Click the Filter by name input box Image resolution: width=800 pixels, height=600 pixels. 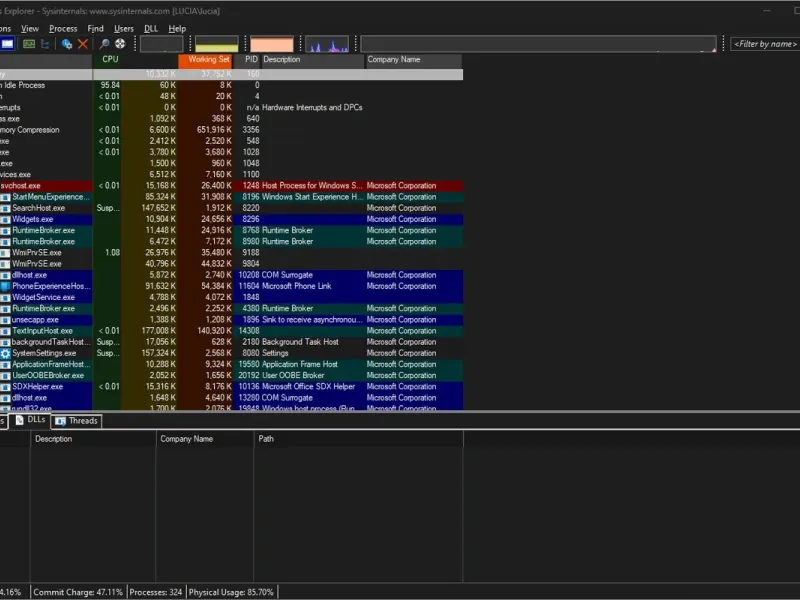coord(765,44)
